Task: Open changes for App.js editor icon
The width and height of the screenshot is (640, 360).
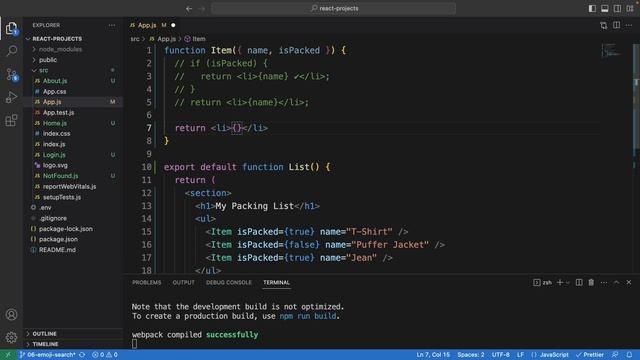Action: point(604,25)
